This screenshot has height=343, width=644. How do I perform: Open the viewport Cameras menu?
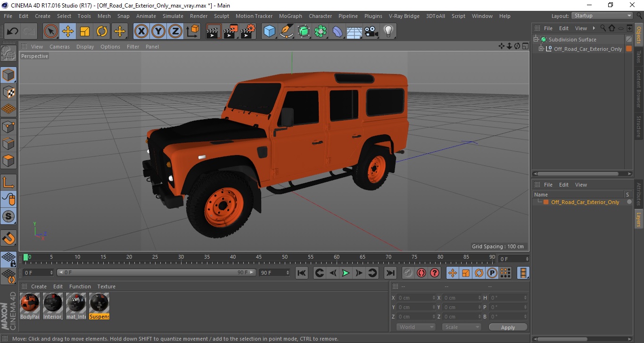click(x=59, y=47)
